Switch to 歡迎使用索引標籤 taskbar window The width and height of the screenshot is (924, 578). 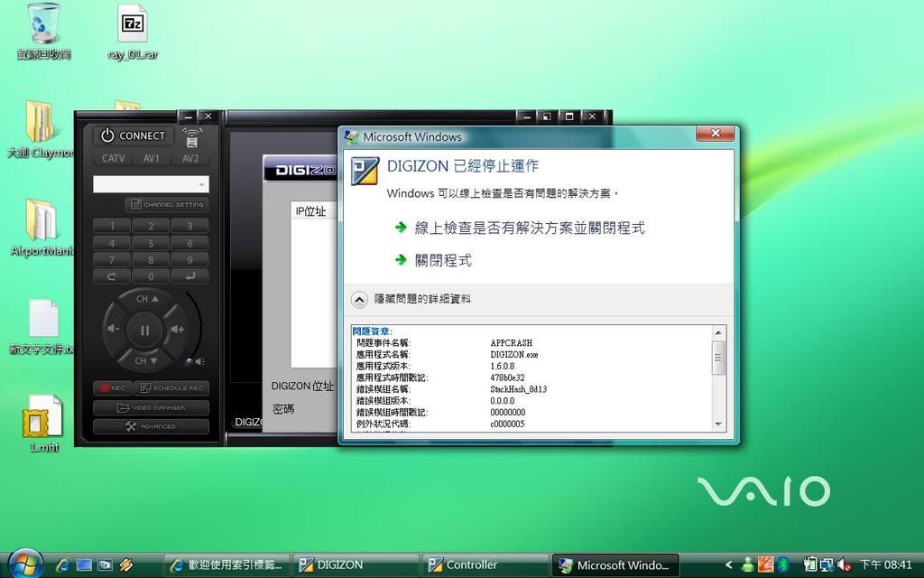tap(227, 565)
